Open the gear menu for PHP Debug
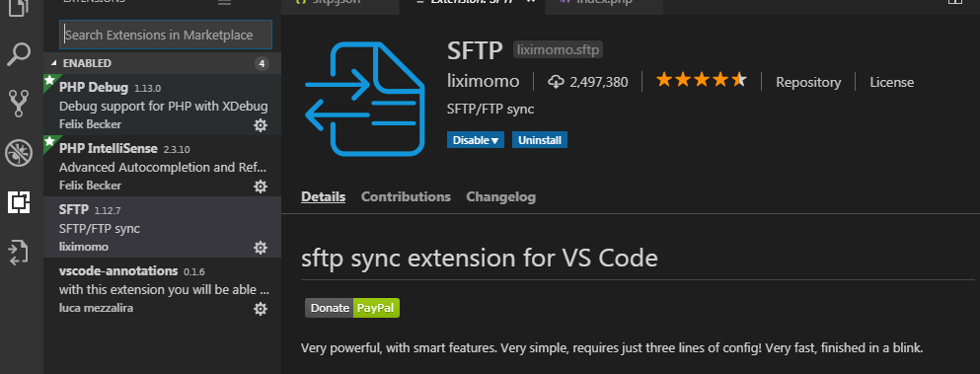This screenshot has width=980, height=374. [x=260, y=125]
